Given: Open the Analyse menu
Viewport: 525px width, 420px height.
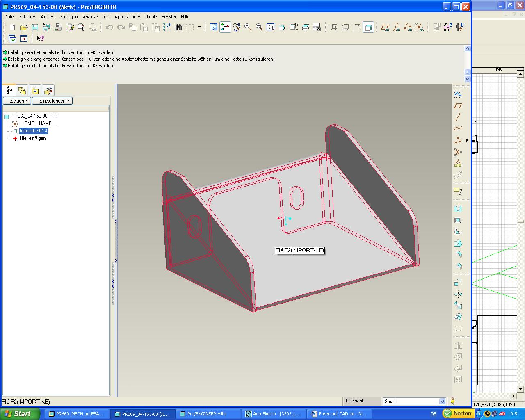Looking at the screenshot, I should pyautogui.click(x=90, y=17).
